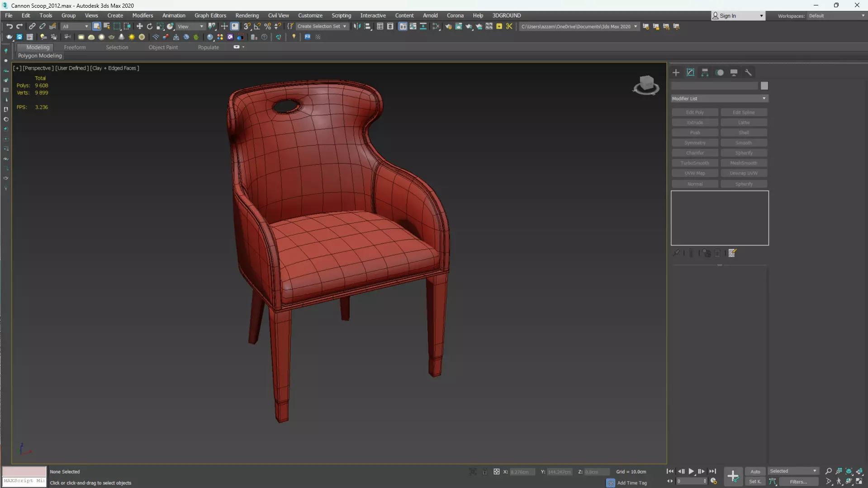Click the Go to End playback button
The width and height of the screenshot is (868, 488).
[x=712, y=471]
